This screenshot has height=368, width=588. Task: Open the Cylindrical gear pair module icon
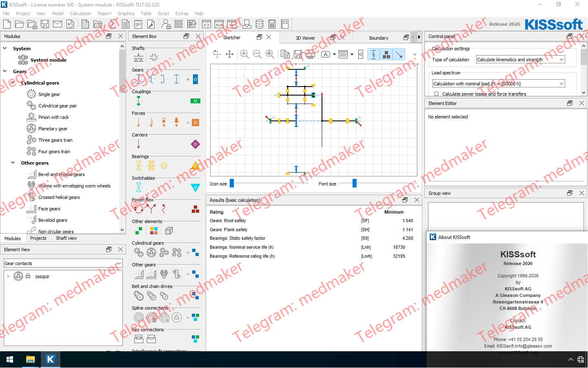pos(31,105)
